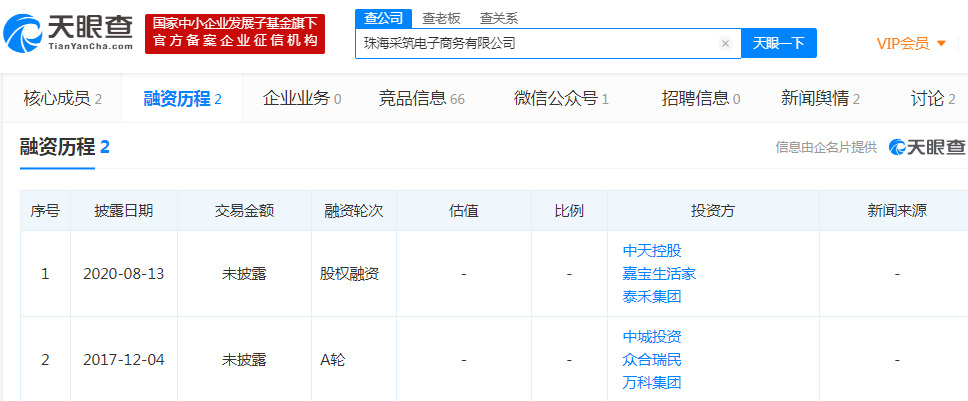
Task: Click the 天眼查 logo beside 信息由企名片提供
Action: point(926,147)
